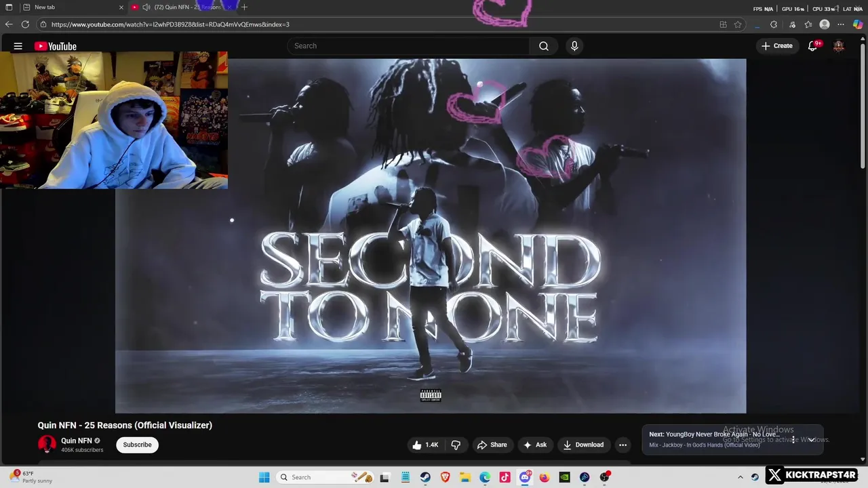Open the YouTube guide hamburger menu
This screenshot has width=868, height=488.
(x=18, y=46)
